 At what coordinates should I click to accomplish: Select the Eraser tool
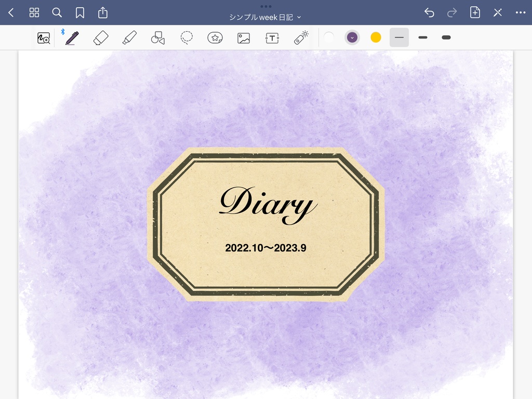101,37
